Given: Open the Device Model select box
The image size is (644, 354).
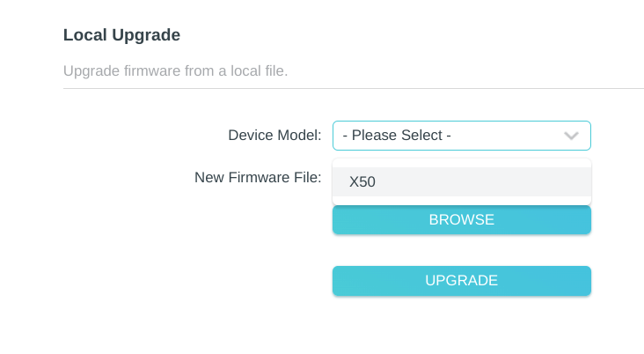Looking at the screenshot, I should click(461, 136).
